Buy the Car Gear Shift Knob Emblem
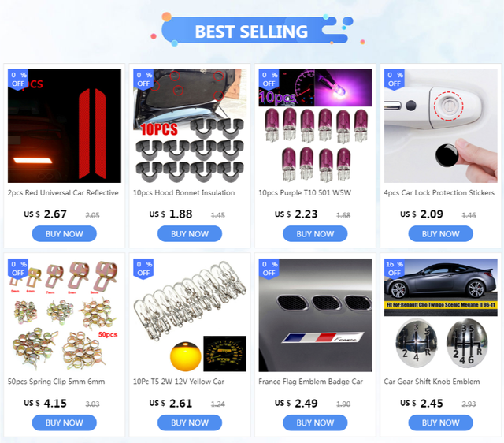The width and height of the screenshot is (504, 443). (x=441, y=423)
